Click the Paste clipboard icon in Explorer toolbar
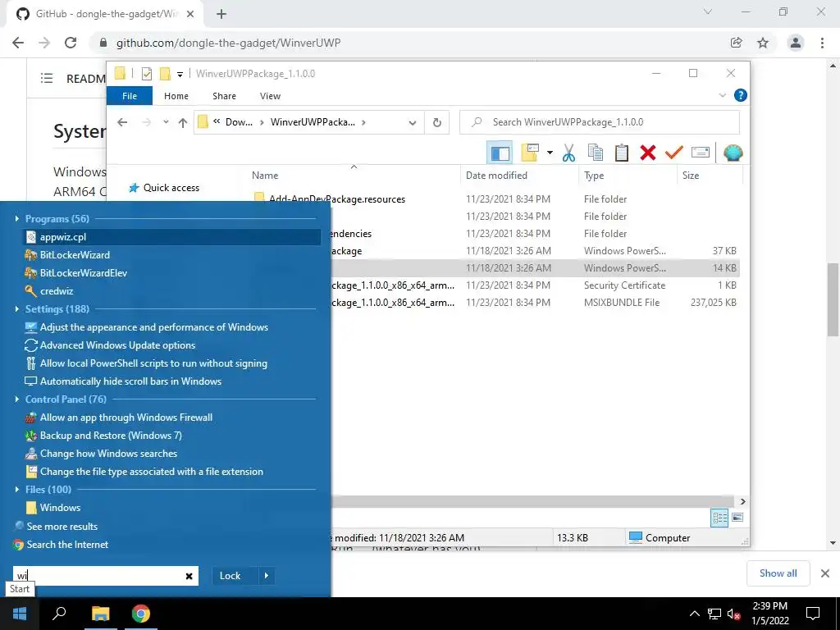 coord(622,153)
